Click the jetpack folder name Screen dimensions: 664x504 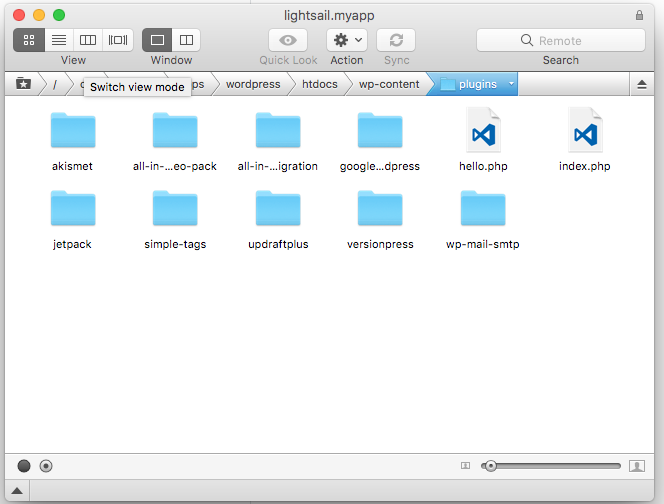pos(72,244)
